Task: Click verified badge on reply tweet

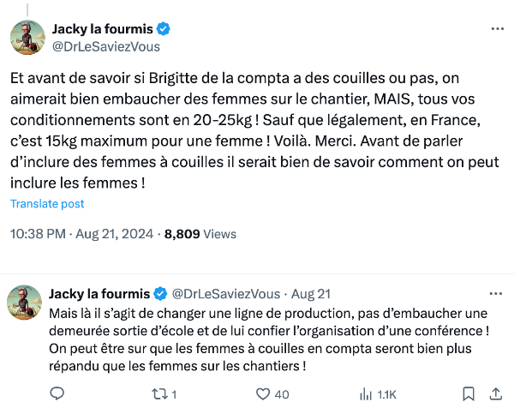Action: [x=158, y=294]
